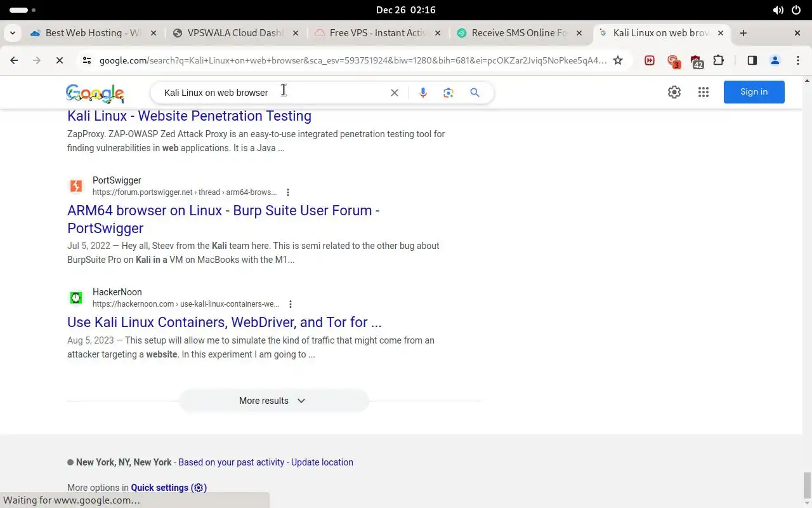Open Google quick settings gear
The width and height of the screenshot is (812, 508).
point(674,92)
